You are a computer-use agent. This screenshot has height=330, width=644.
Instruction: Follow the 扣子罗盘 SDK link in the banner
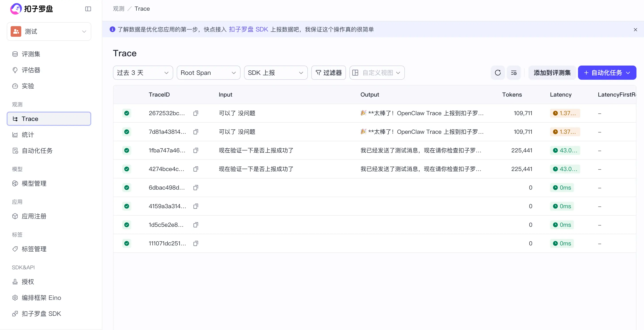[248, 29]
